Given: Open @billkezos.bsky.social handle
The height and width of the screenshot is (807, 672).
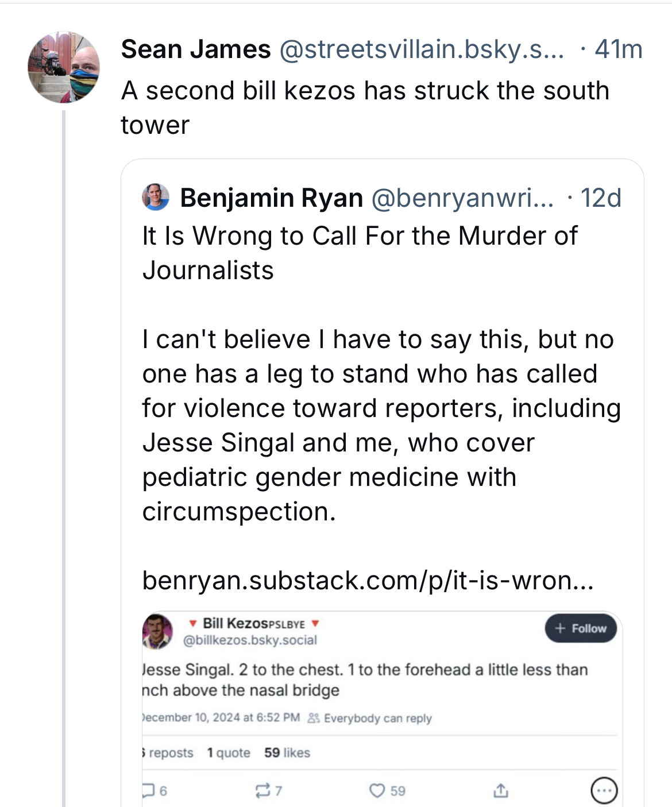Looking at the screenshot, I should pos(250,640).
